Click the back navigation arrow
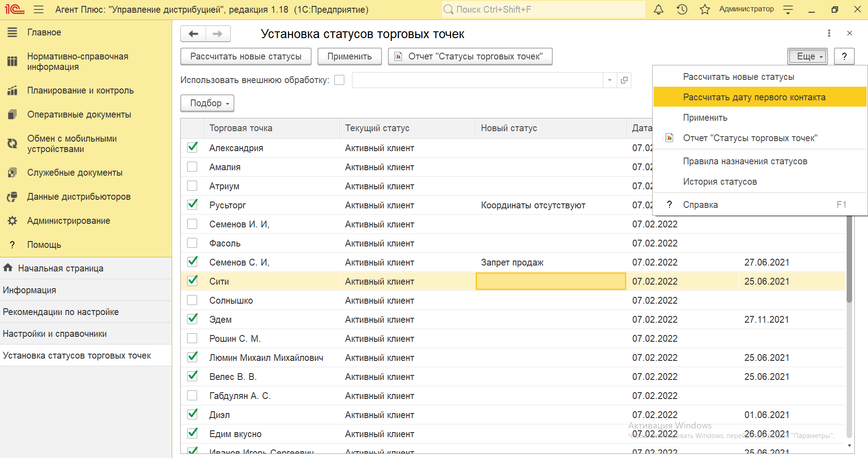The image size is (868, 458). coord(193,34)
